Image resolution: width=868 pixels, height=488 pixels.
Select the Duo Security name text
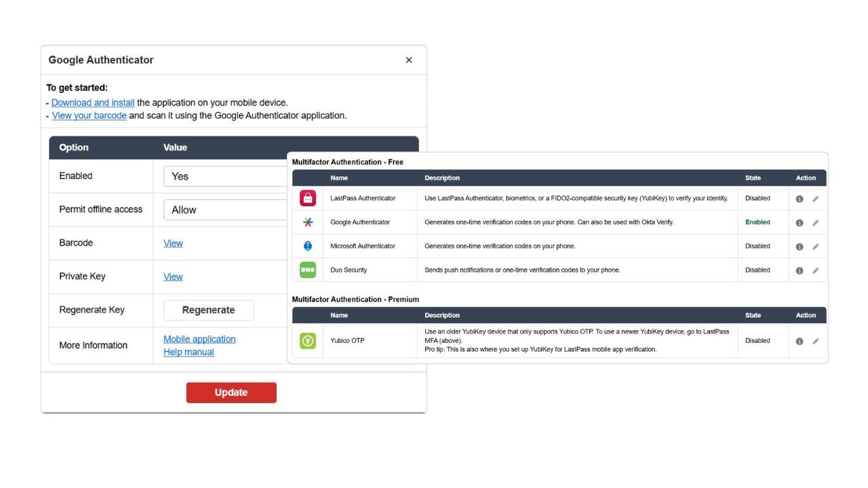tap(349, 270)
